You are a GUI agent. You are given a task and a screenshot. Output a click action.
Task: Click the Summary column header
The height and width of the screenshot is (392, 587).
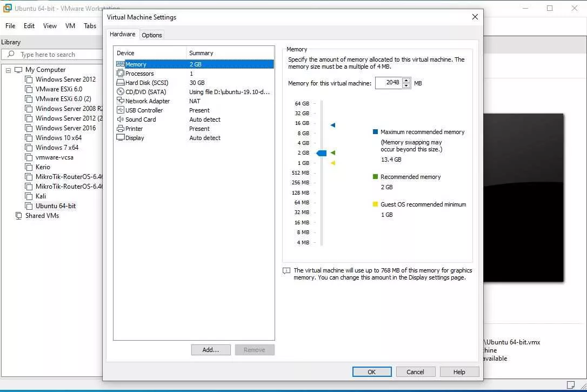click(230, 53)
